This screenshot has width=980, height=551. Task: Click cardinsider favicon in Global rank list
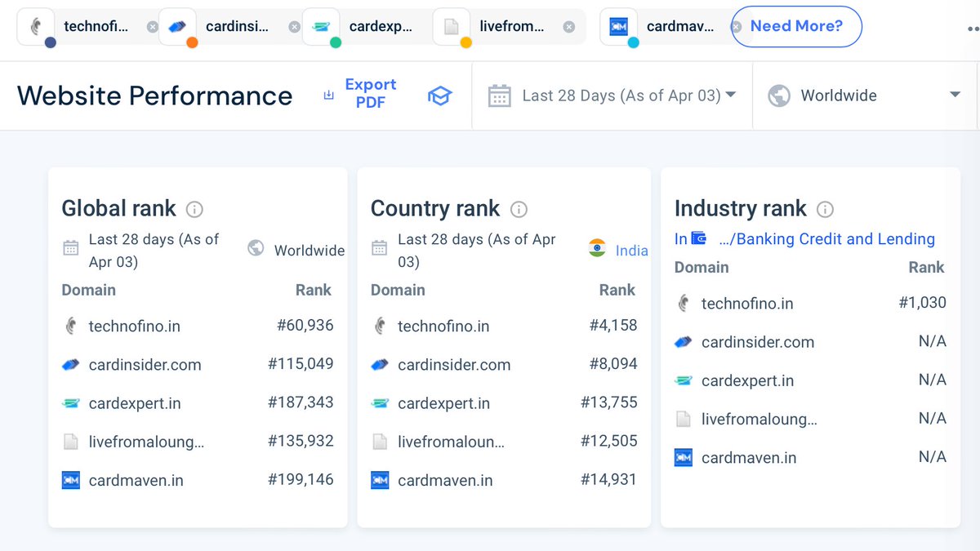click(71, 365)
